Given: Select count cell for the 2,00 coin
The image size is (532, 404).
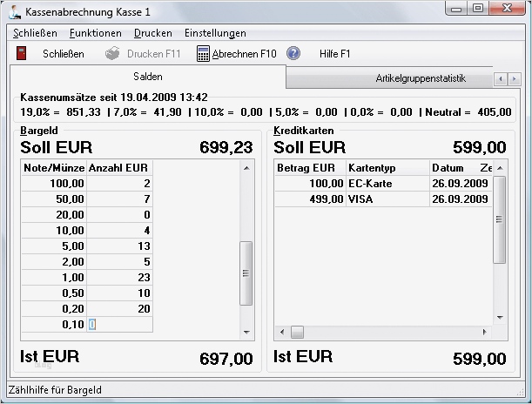Looking at the screenshot, I should (119, 261).
